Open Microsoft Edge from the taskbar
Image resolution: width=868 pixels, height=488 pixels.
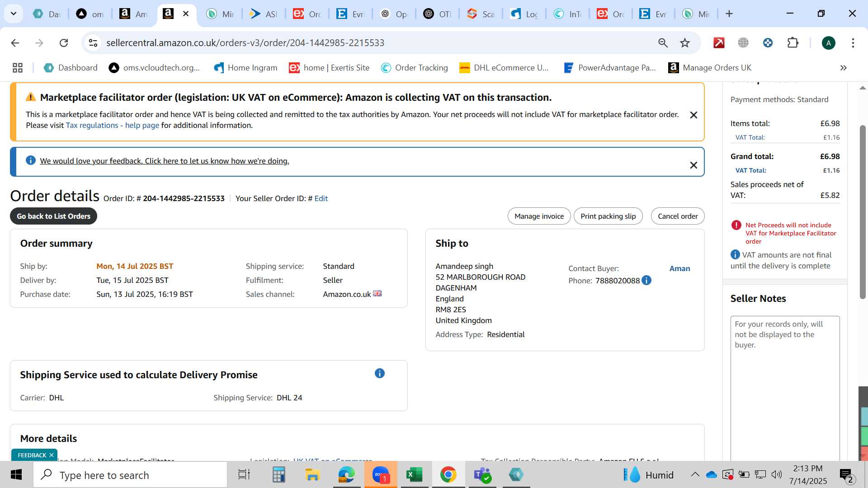point(346,475)
